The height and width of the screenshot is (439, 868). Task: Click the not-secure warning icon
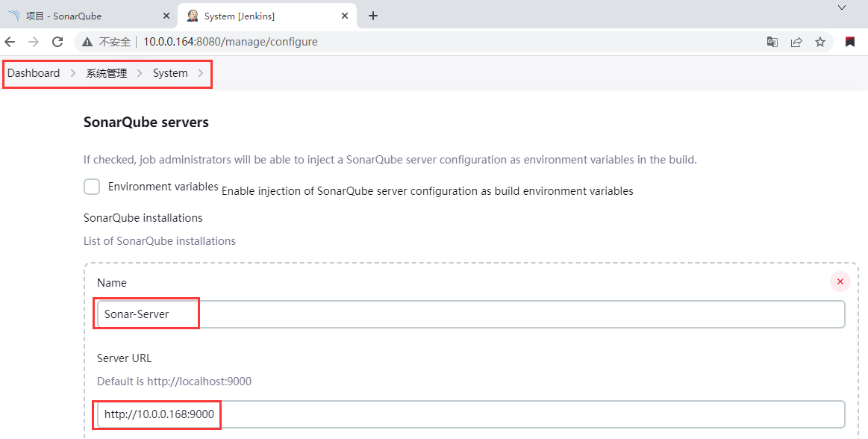(87, 42)
